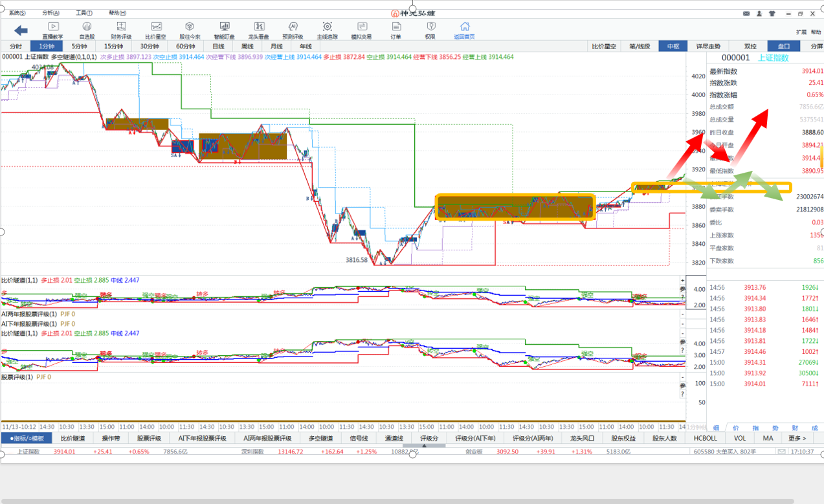Select the 多空隧道 indicator tab
This screenshot has height=504, width=824.
[320, 438]
